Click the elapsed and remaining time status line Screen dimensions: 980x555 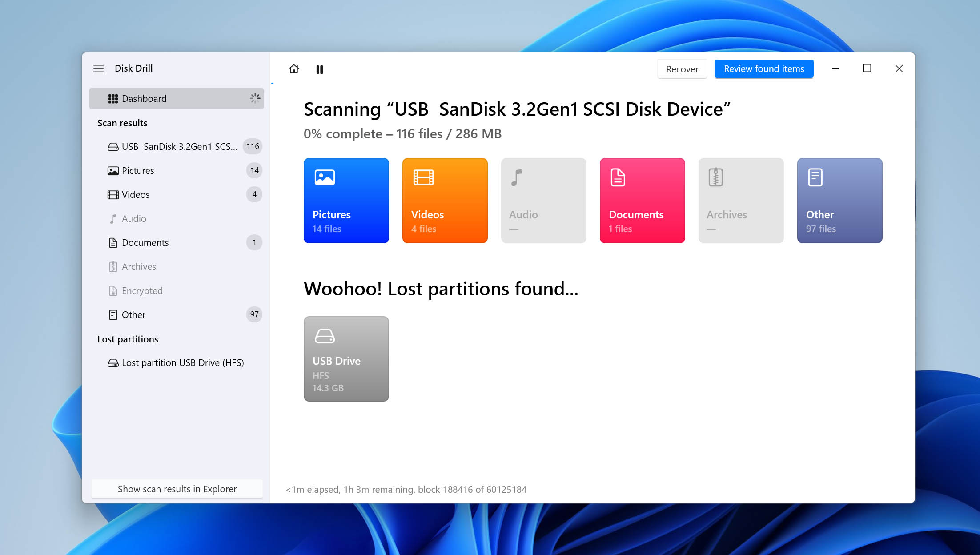pos(406,490)
